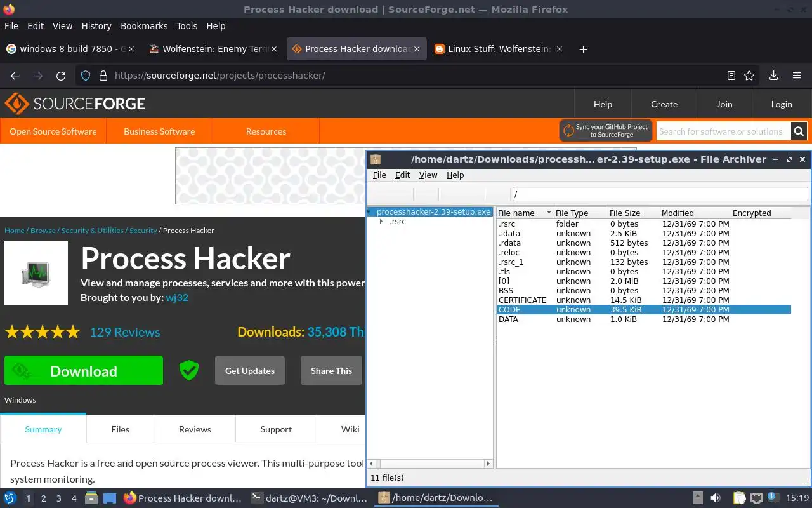Image resolution: width=812 pixels, height=508 pixels.
Task: Open the Reviews tab on SourceForge
Action: [195, 429]
